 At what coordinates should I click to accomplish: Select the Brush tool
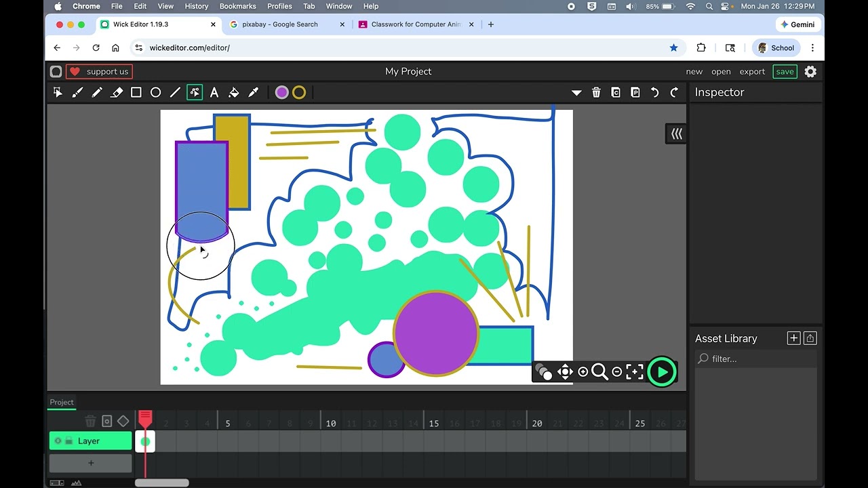[x=77, y=92]
